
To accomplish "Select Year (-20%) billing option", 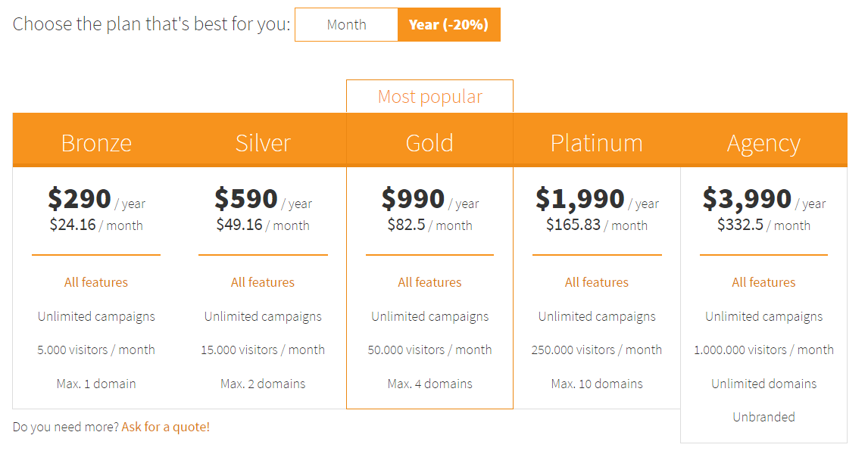I will (x=449, y=24).
